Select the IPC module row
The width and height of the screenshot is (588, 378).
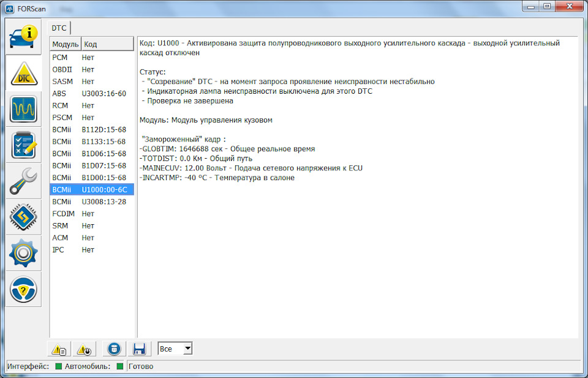pos(92,249)
